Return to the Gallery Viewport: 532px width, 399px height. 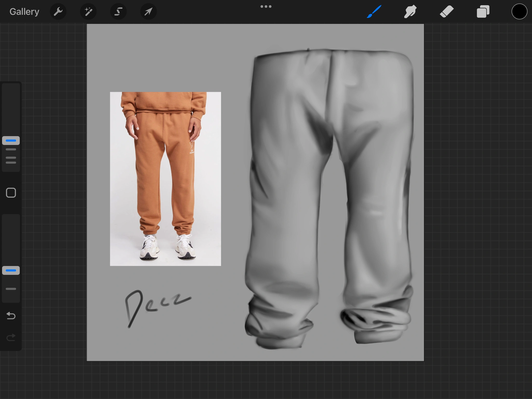click(24, 11)
